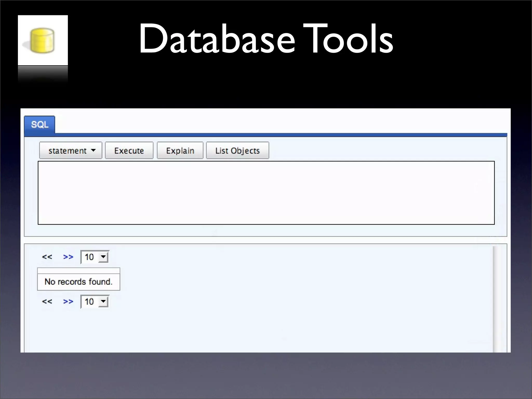Click the arrow on the statement button
Screen dimensions: 532x399
tap(93, 150)
